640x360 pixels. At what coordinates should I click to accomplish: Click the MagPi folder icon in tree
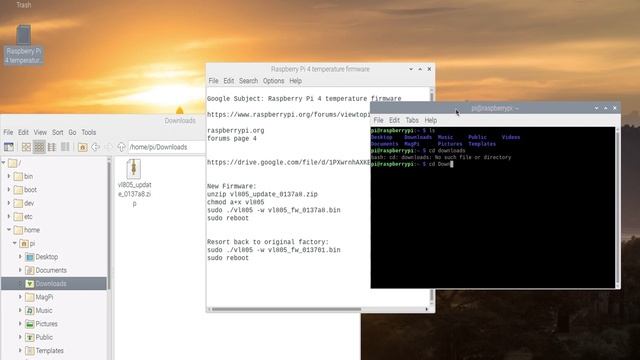point(29,297)
